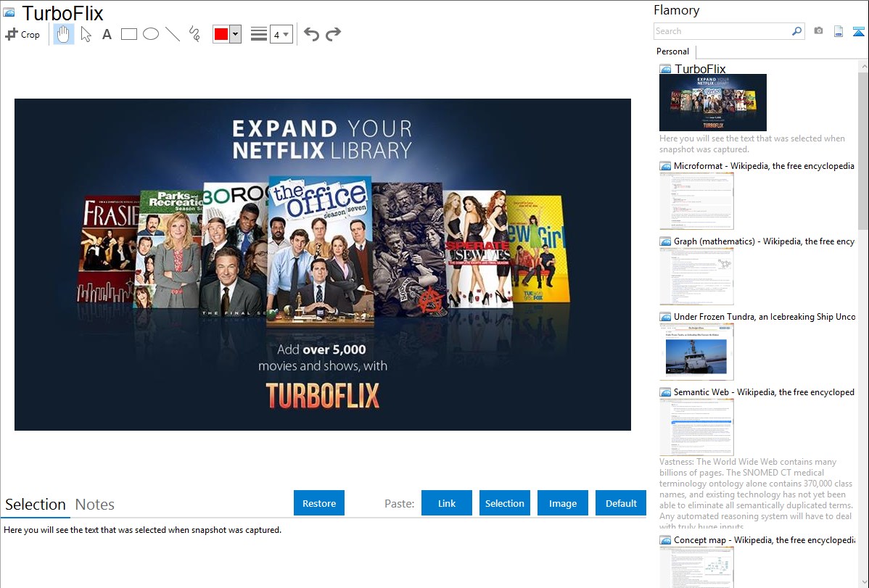Click the selection text area below tabs

pos(323,554)
